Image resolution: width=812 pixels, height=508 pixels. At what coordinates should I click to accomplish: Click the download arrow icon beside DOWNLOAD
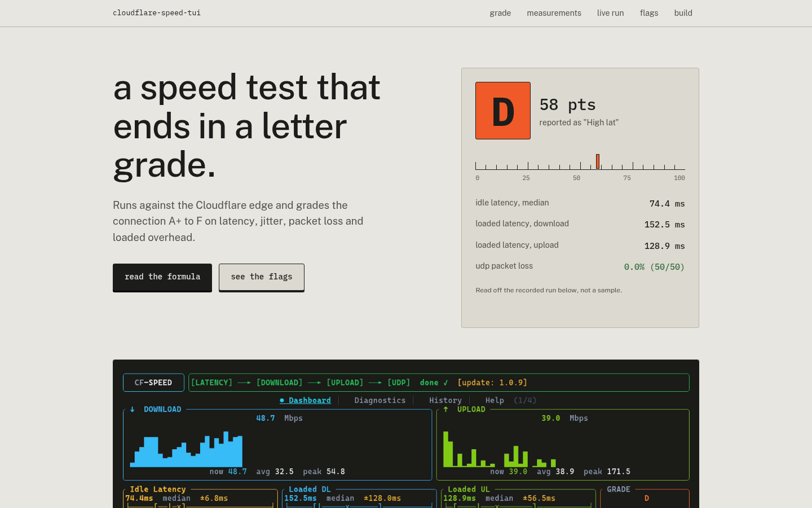point(133,409)
